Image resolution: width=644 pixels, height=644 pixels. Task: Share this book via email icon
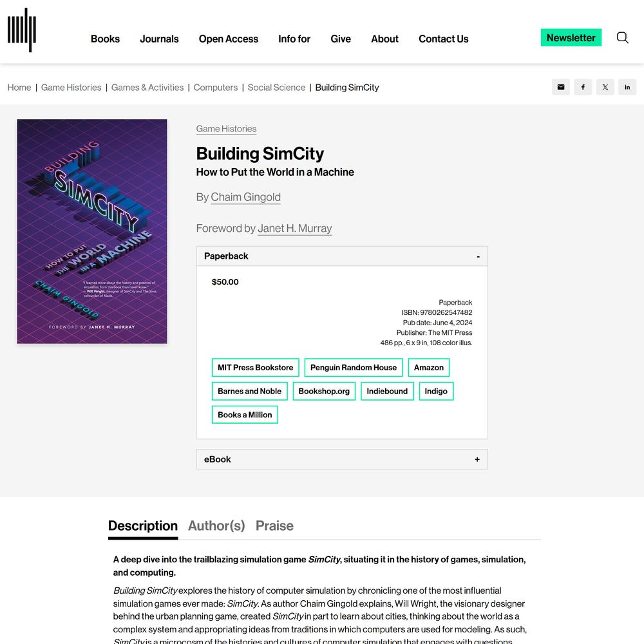561,87
